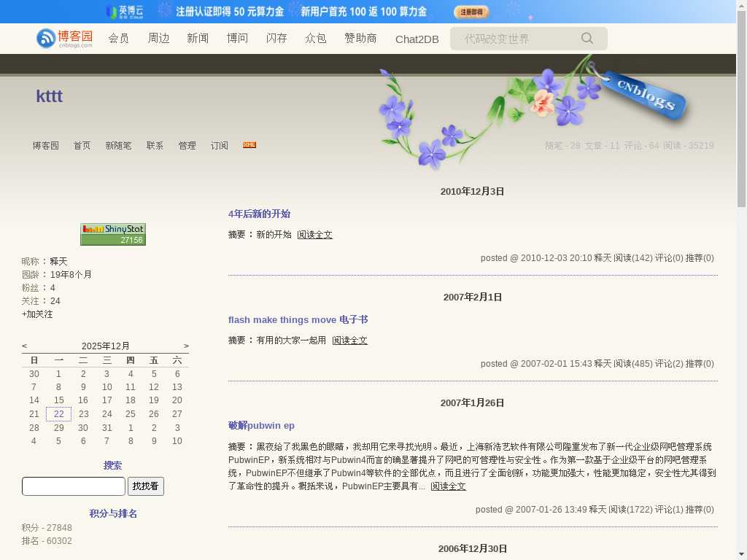Click the +加关注 follow link
747x560 pixels.
pos(37,314)
